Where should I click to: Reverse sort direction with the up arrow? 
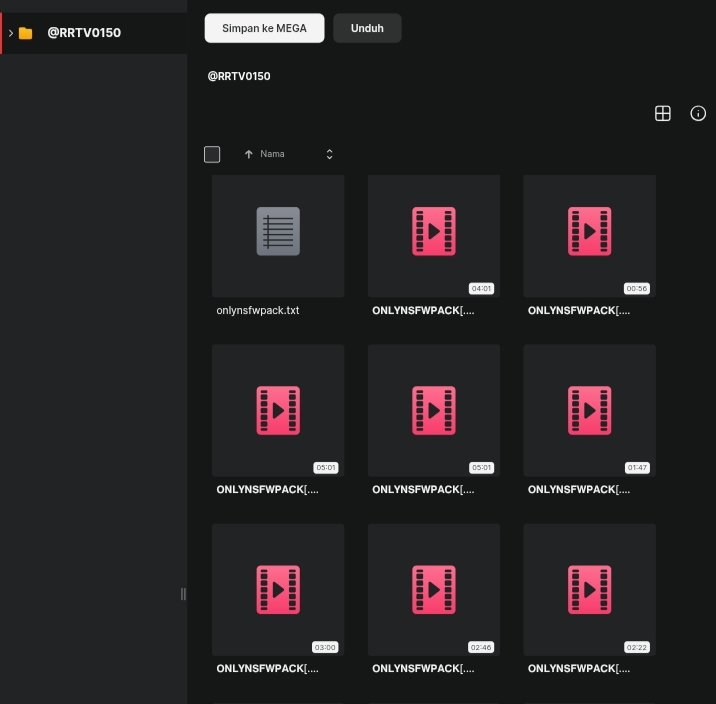click(x=248, y=154)
